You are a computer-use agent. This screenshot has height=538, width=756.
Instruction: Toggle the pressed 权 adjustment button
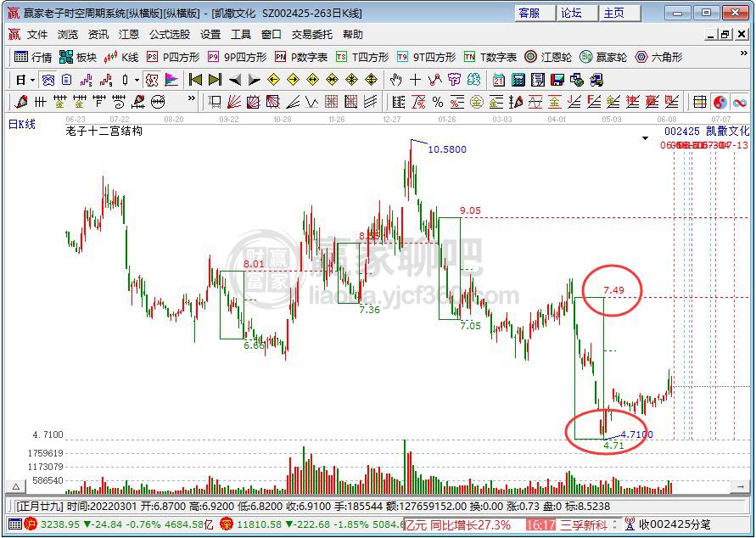[x=152, y=80]
